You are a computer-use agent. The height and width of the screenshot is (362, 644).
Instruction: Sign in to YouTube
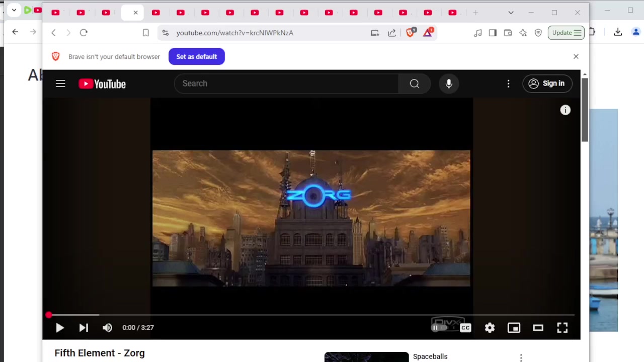(547, 83)
